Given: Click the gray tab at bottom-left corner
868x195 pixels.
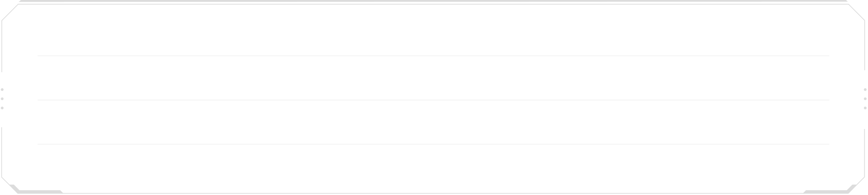Looking at the screenshot, I should [36, 190].
